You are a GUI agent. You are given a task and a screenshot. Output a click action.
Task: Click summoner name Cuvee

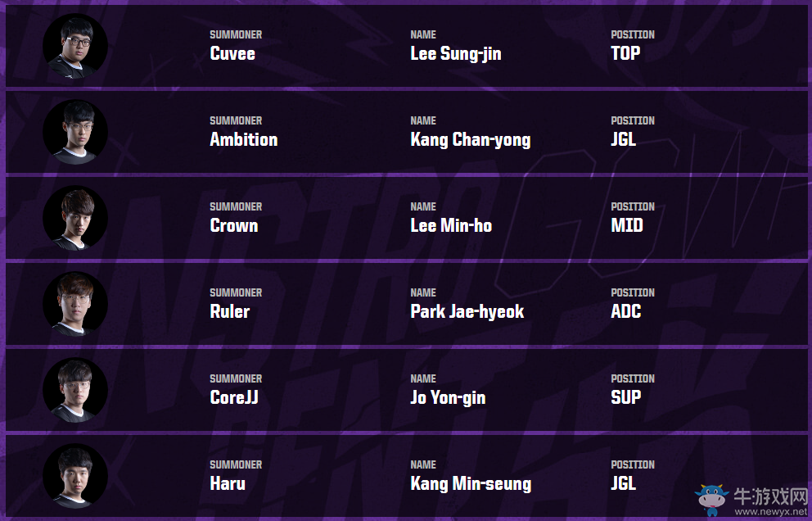(x=232, y=54)
